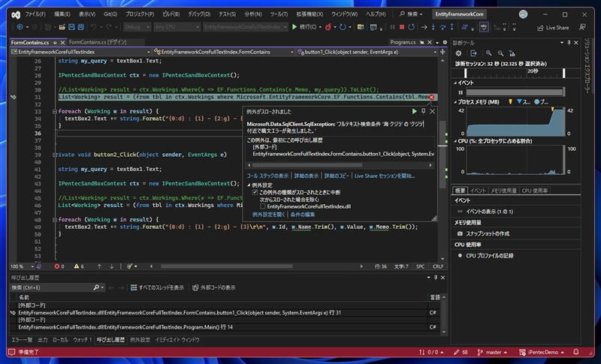The image size is (601, 364).
Task: Check the EntityFrameworkCoreFullTextIndex.dll exclusion box
Action: point(262,206)
